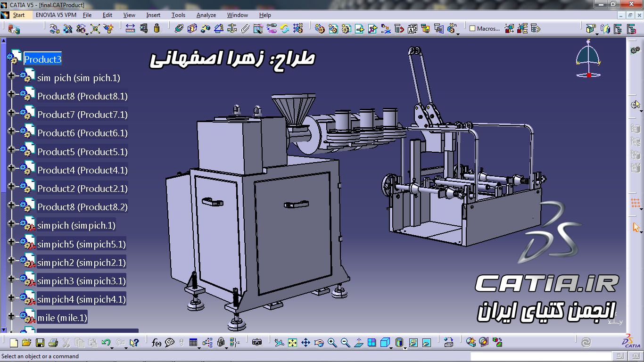Open the Start menu
644x362 pixels.
click(x=19, y=15)
